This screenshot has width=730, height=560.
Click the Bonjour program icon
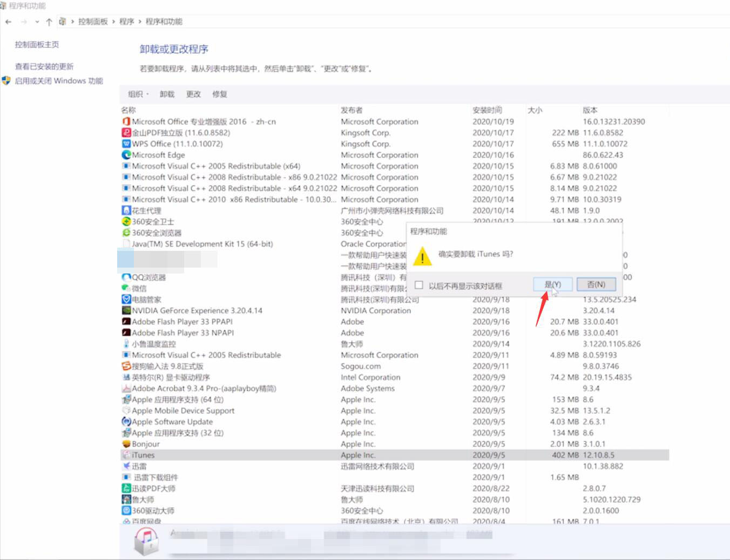pyautogui.click(x=126, y=444)
